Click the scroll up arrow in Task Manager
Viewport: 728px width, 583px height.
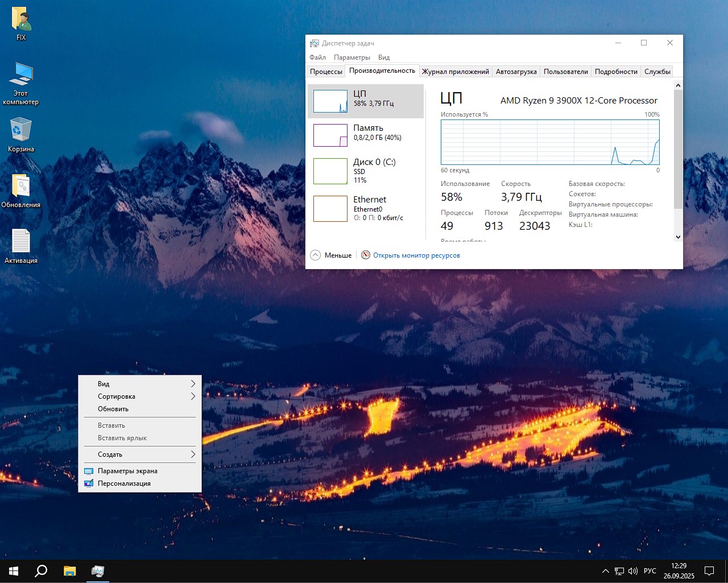(678, 85)
